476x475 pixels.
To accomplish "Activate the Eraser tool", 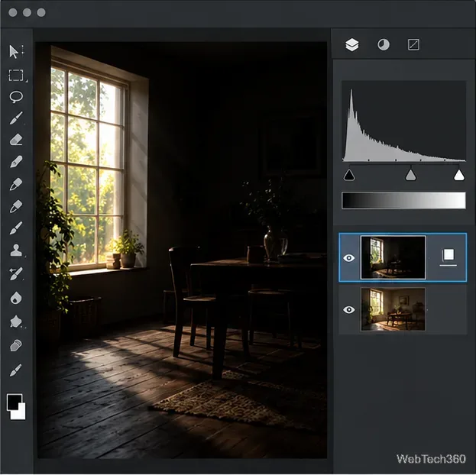I will (16, 140).
